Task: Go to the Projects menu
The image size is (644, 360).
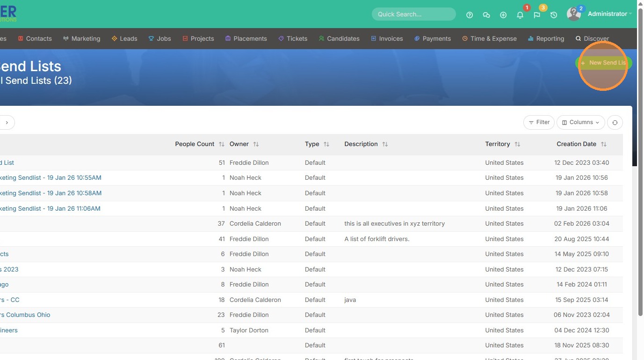Action: (x=198, y=39)
